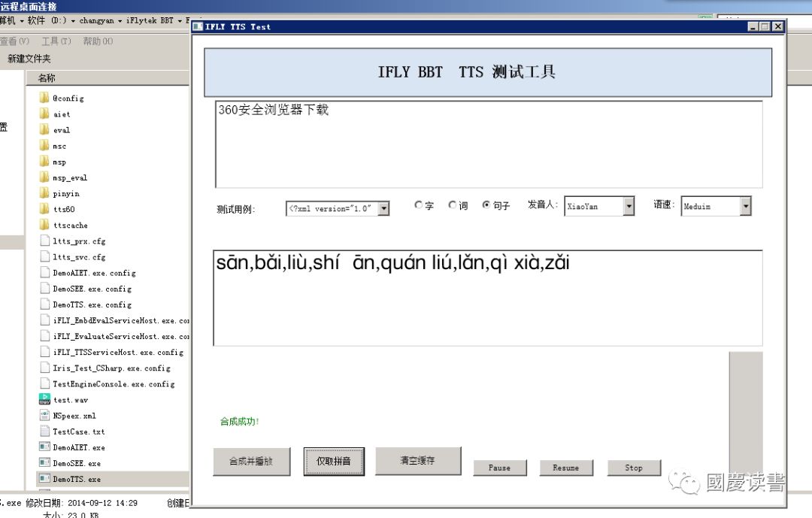Click 新建文件夹 in Explorer toolbar
The image size is (812, 518).
pos(29,59)
